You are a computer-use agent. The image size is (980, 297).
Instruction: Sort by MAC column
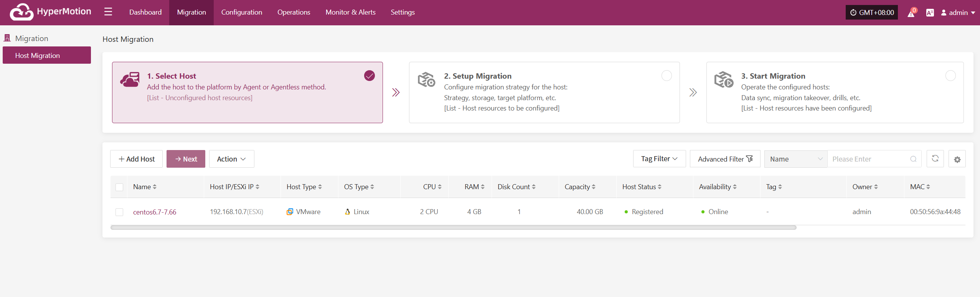point(928,187)
